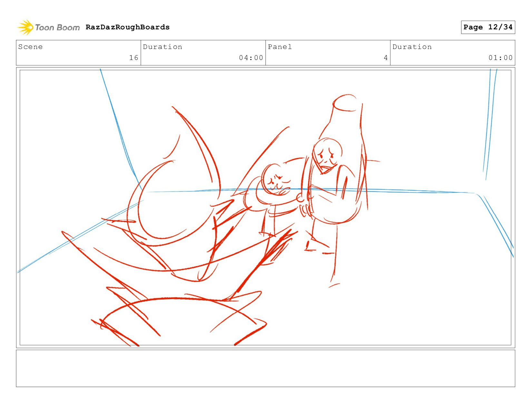Click the panel number 4
Screen dimensions: 532x411
tap(386, 58)
